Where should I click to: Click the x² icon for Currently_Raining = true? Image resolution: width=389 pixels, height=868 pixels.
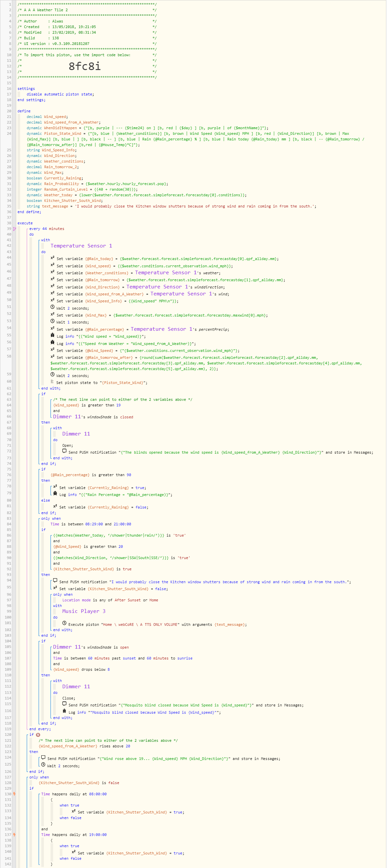tap(55, 487)
